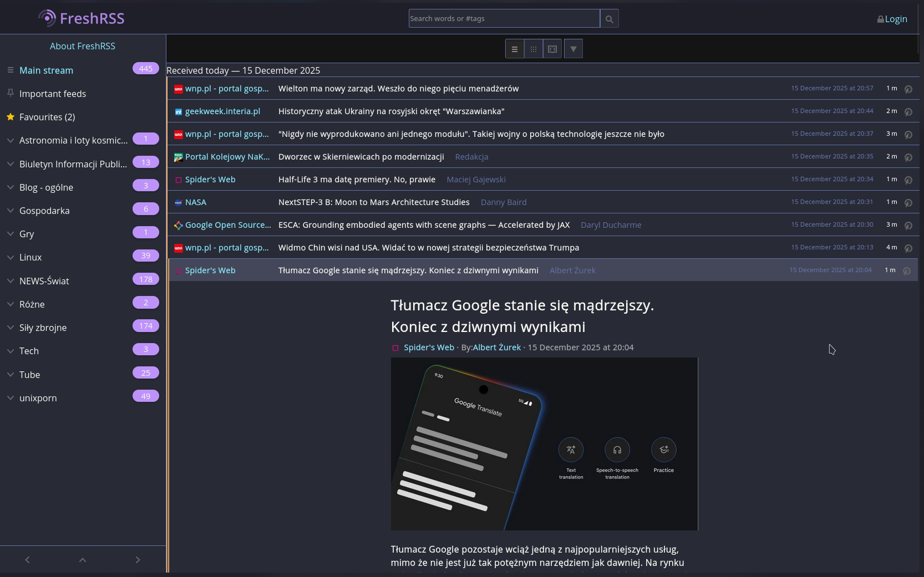This screenshot has height=577, width=924.
Task: Open the Nigdy nie wyprodukowano article
Action: tap(471, 134)
